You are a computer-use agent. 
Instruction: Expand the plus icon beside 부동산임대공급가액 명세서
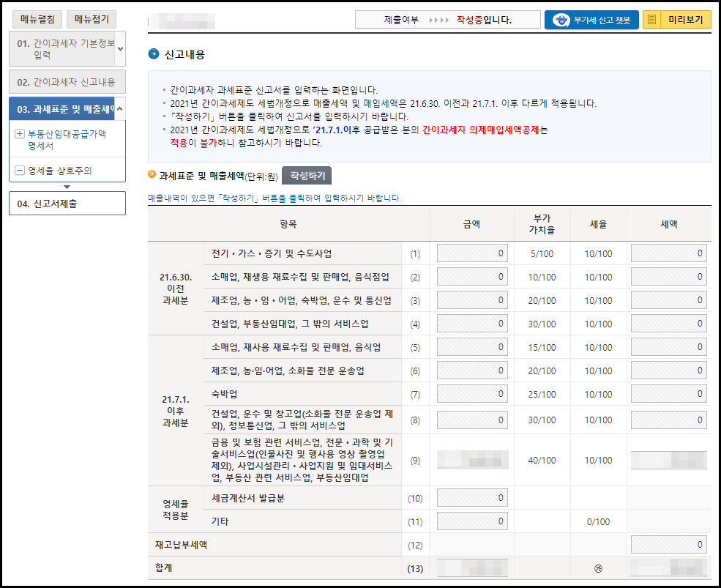pos(19,134)
